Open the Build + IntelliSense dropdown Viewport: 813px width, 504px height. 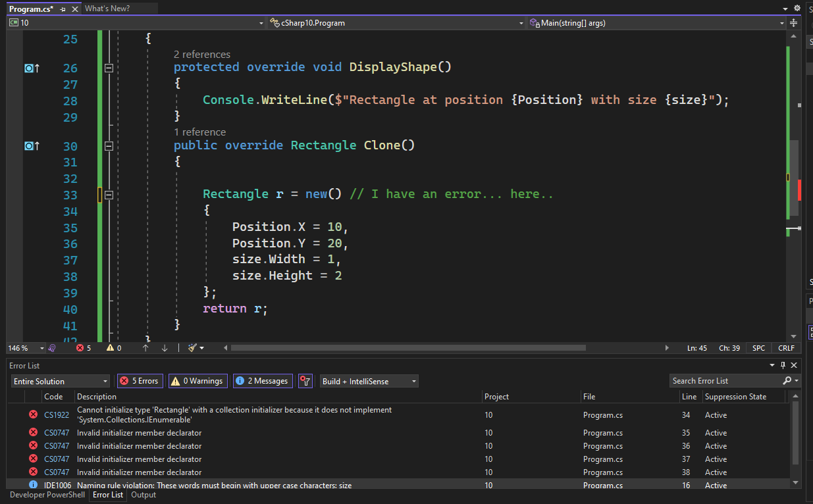tap(369, 382)
